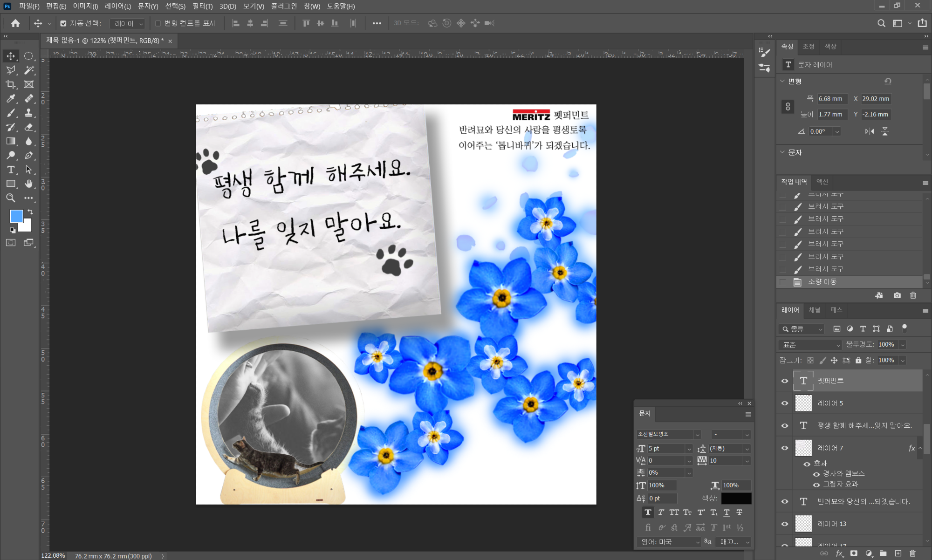The height and width of the screenshot is (560, 932).
Task: Select the Crop tool
Action: coord(11,84)
